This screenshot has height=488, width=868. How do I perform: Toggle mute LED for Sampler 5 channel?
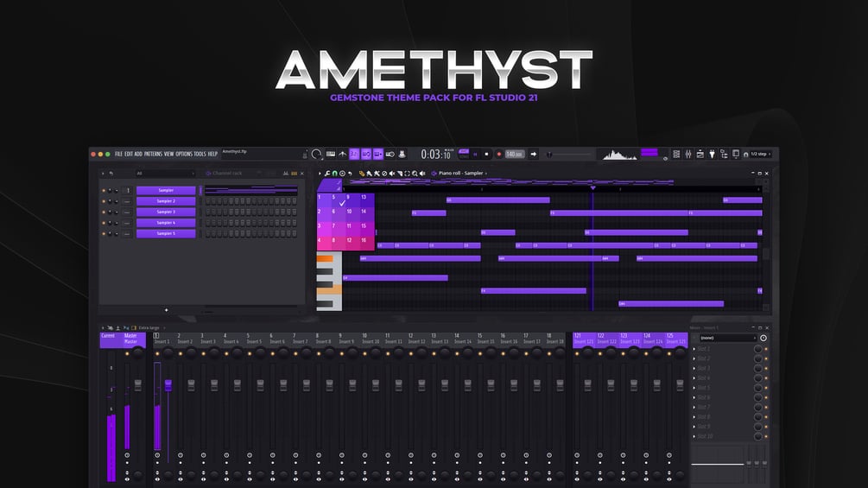click(104, 234)
